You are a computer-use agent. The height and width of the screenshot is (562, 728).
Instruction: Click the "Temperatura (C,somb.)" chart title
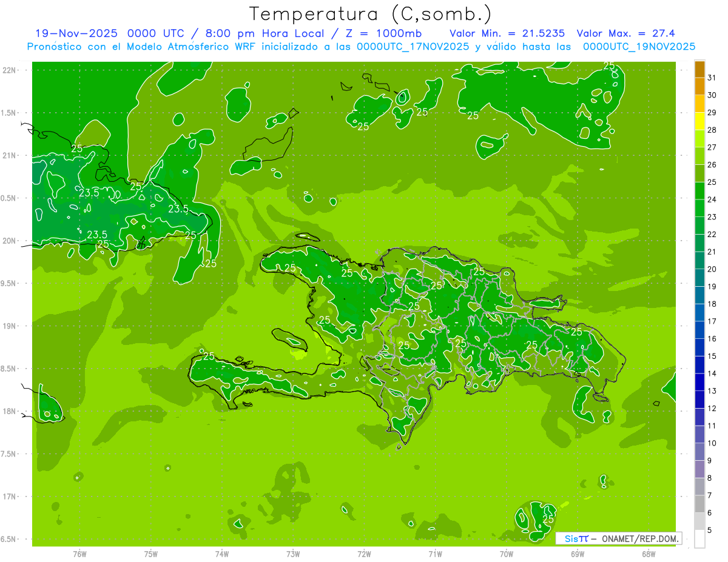[370, 14]
